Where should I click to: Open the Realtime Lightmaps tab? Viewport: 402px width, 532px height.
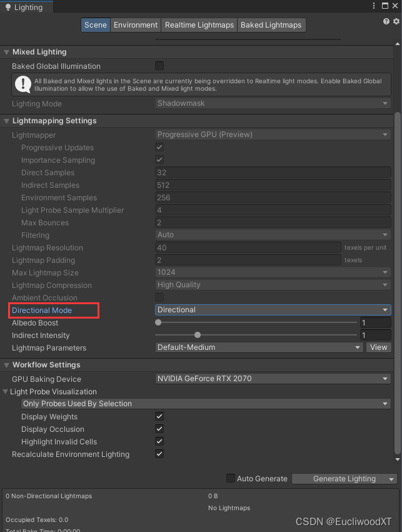199,25
